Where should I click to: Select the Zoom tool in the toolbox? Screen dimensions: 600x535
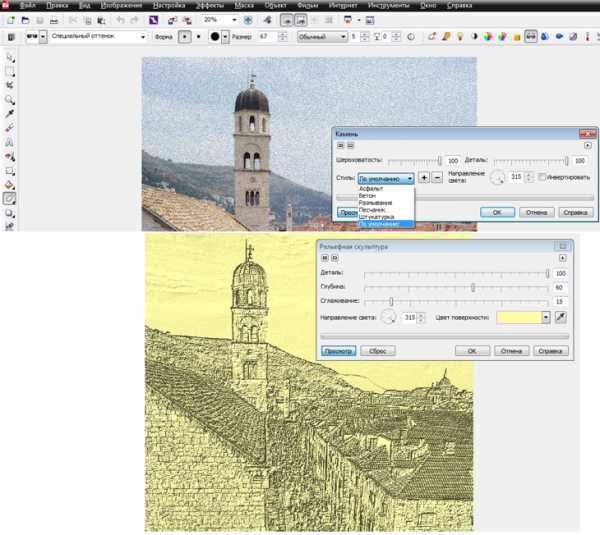(x=10, y=101)
